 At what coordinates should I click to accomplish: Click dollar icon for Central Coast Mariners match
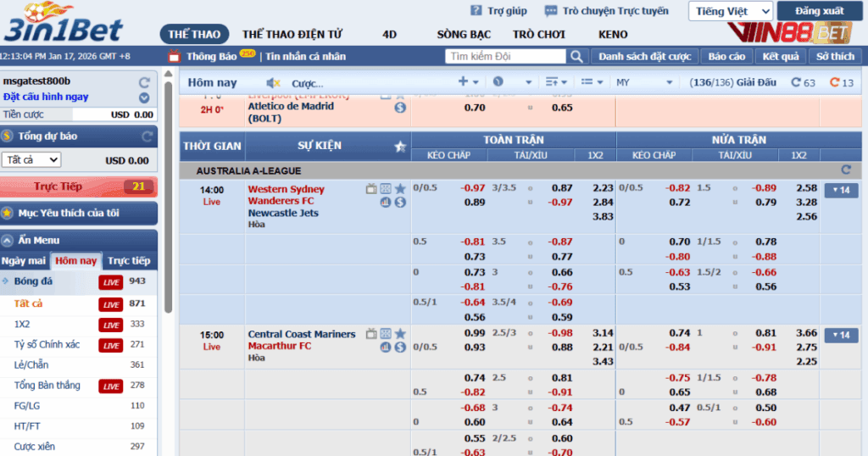400,348
